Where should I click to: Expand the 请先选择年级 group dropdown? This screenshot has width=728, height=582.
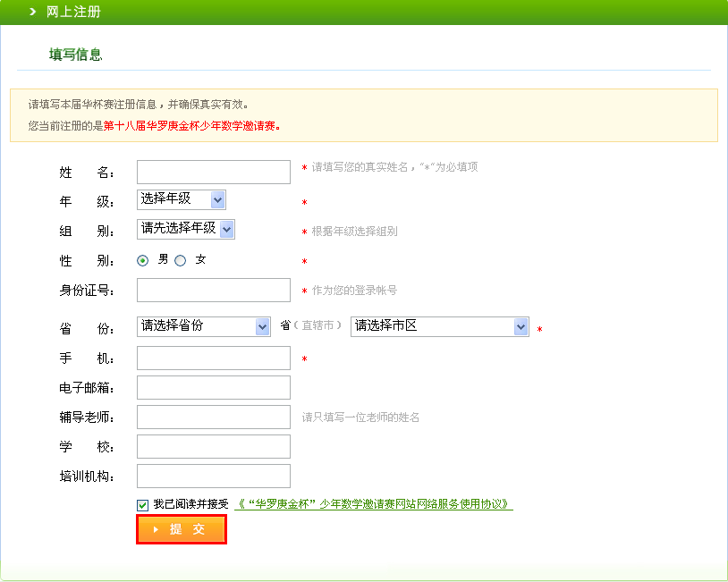point(185,229)
